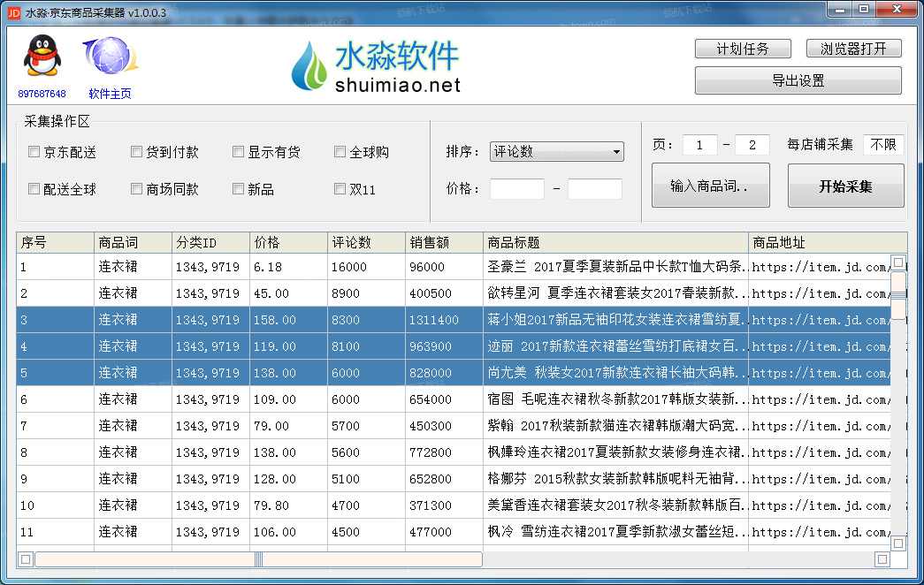
Task: Select the row titled 欲转星河 连衣裙套装
Action: coord(454,293)
